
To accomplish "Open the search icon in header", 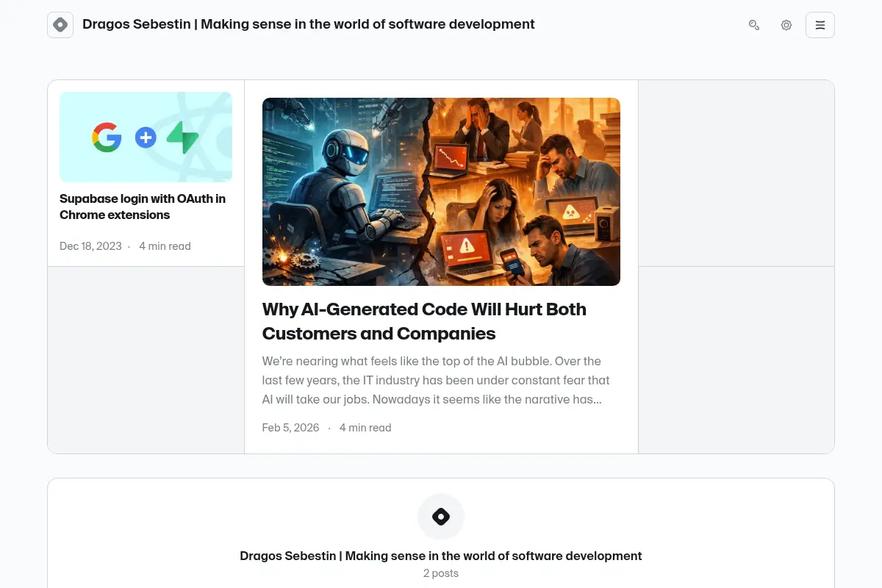I will pos(754,25).
